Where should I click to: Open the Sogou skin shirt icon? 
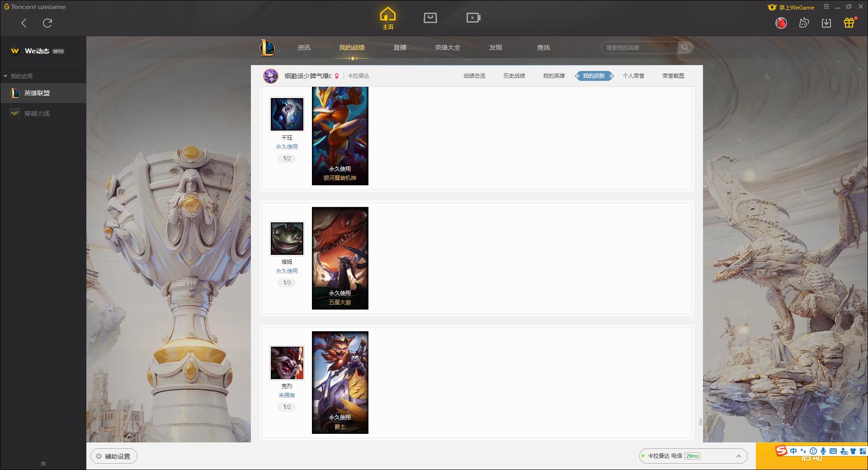(853, 451)
